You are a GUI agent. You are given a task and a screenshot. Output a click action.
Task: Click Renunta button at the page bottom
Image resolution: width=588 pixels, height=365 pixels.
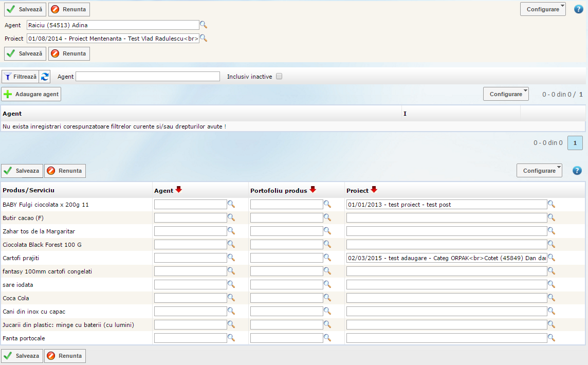65,356
